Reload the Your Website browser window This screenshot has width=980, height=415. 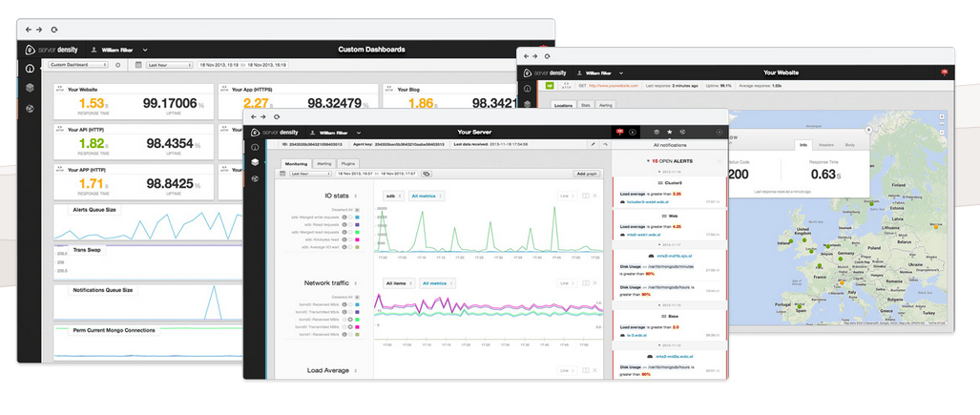tap(550, 56)
